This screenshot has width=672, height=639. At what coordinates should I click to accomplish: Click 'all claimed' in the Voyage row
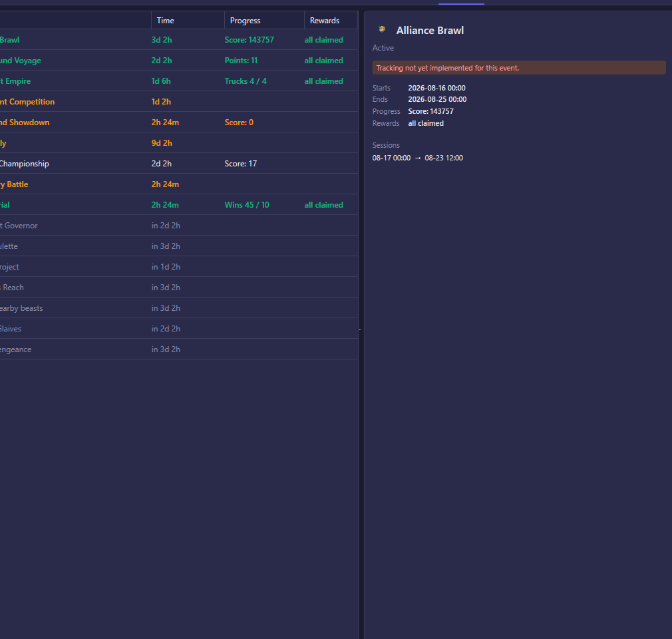[x=323, y=60]
